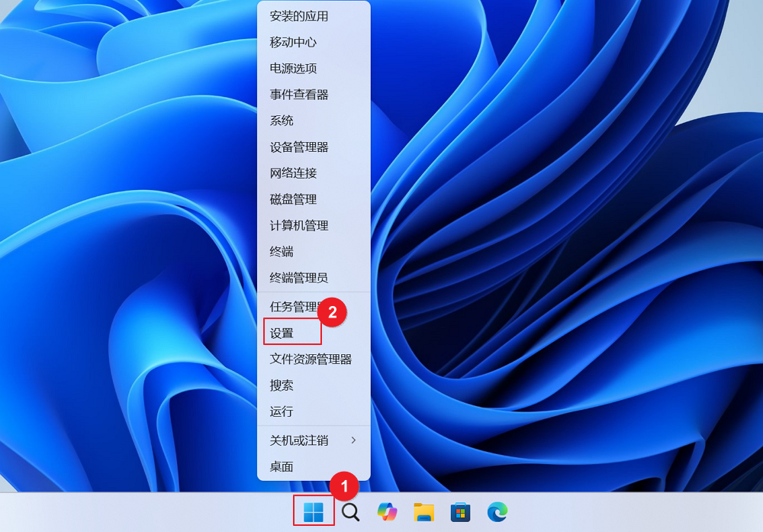Open Microsoft Store from the taskbar

coord(461,513)
